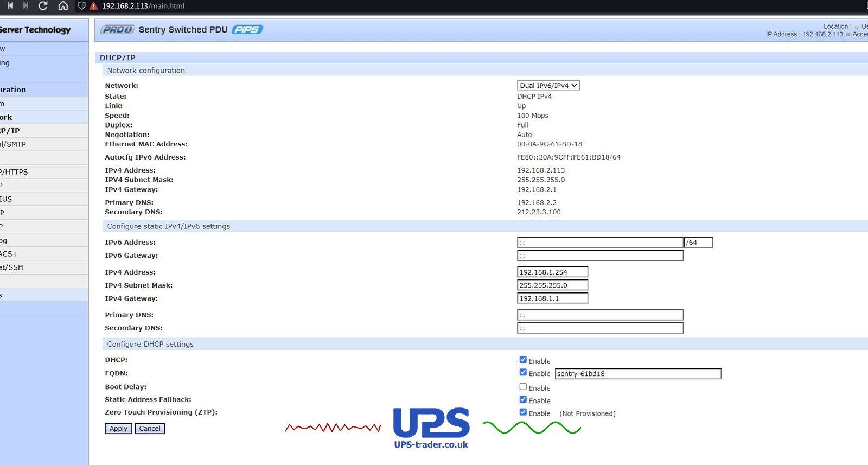Click the static Secondary DNS field
This screenshot has height=465, width=868.
coord(600,328)
